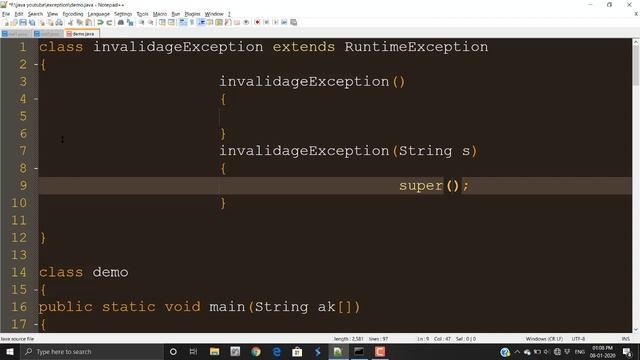This screenshot has width=640, height=360.
Task: Toggle synchronize vertical scrolling
Action: (162, 22)
